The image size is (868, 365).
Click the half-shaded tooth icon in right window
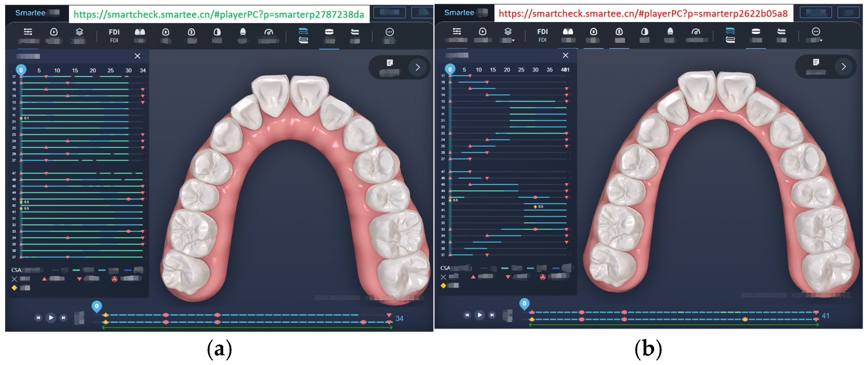644,32
